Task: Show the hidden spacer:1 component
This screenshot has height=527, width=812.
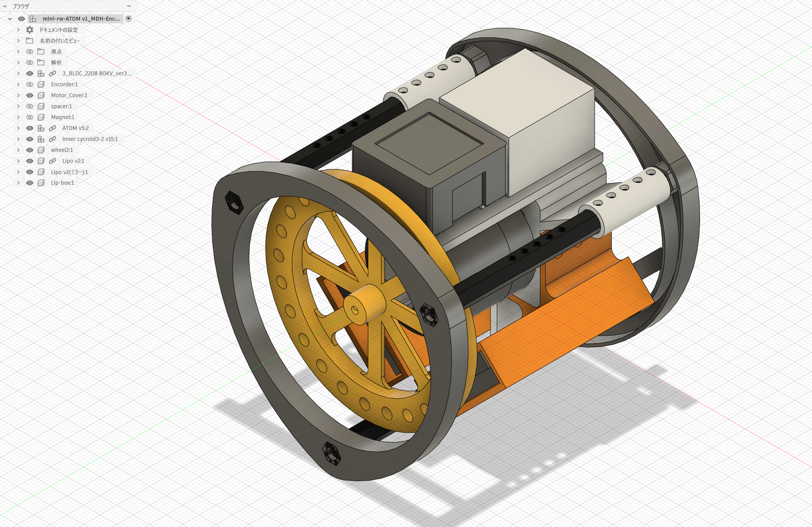Action: coord(30,106)
